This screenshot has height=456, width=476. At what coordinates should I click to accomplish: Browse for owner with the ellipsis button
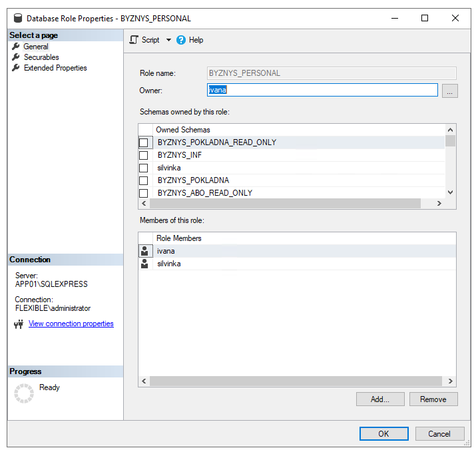[x=450, y=91]
